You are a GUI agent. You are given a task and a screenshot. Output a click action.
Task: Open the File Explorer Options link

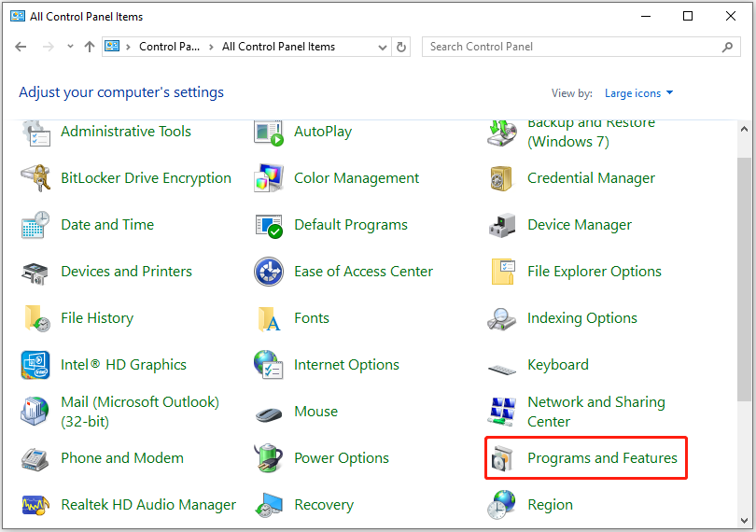point(594,272)
